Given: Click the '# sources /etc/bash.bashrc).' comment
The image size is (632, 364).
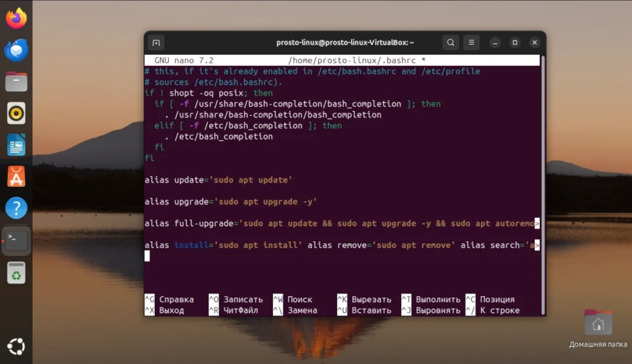Looking at the screenshot, I should point(213,82).
